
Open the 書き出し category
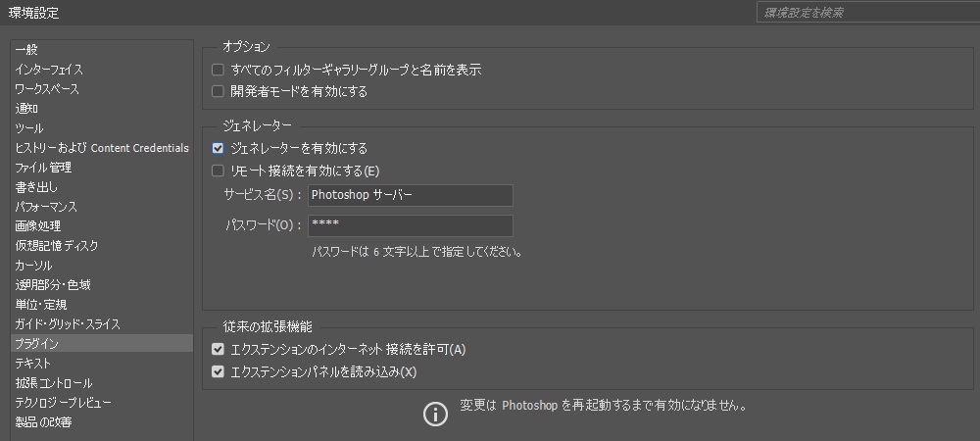click(102, 187)
